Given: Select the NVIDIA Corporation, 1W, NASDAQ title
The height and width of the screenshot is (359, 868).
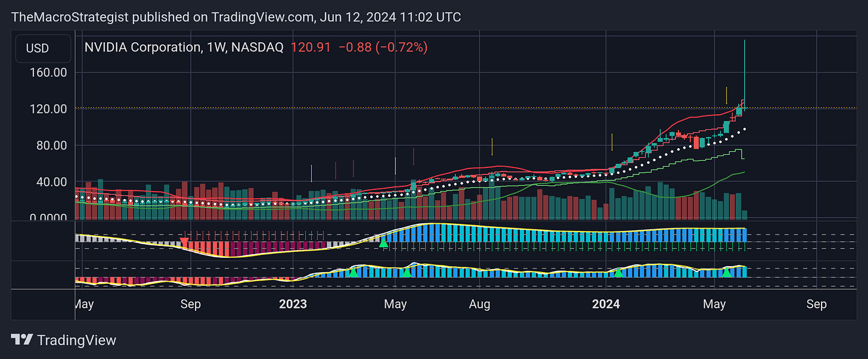Looking at the screenshot, I should coord(184,47).
